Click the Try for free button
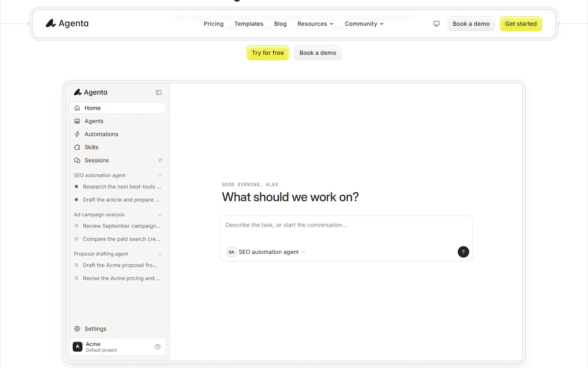This screenshot has width=588, height=368. coord(268,53)
